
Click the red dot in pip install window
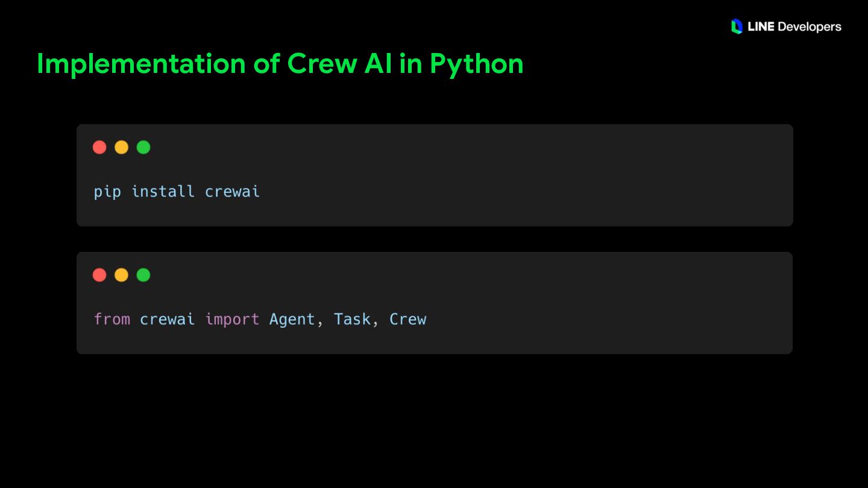[x=99, y=147]
